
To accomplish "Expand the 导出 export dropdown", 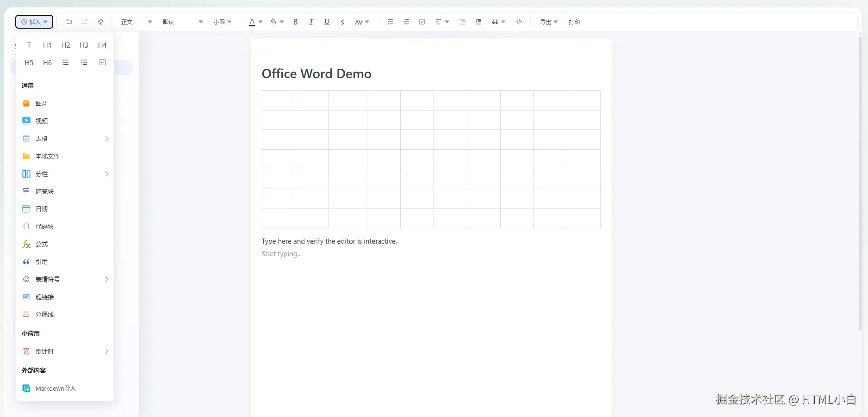I will [x=549, y=22].
